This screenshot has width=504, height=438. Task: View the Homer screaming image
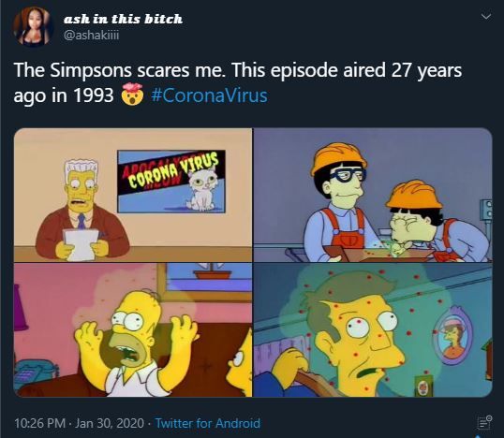(x=133, y=330)
